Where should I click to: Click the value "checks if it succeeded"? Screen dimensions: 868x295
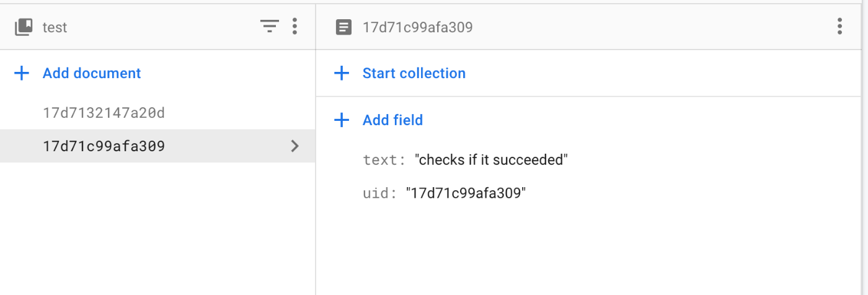point(492,161)
